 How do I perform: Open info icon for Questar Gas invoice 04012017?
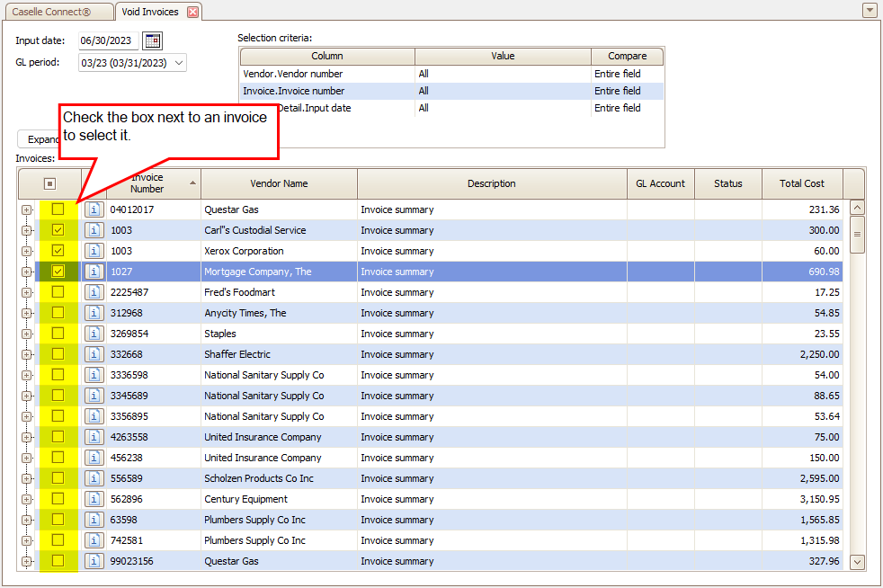pyautogui.click(x=94, y=209)
